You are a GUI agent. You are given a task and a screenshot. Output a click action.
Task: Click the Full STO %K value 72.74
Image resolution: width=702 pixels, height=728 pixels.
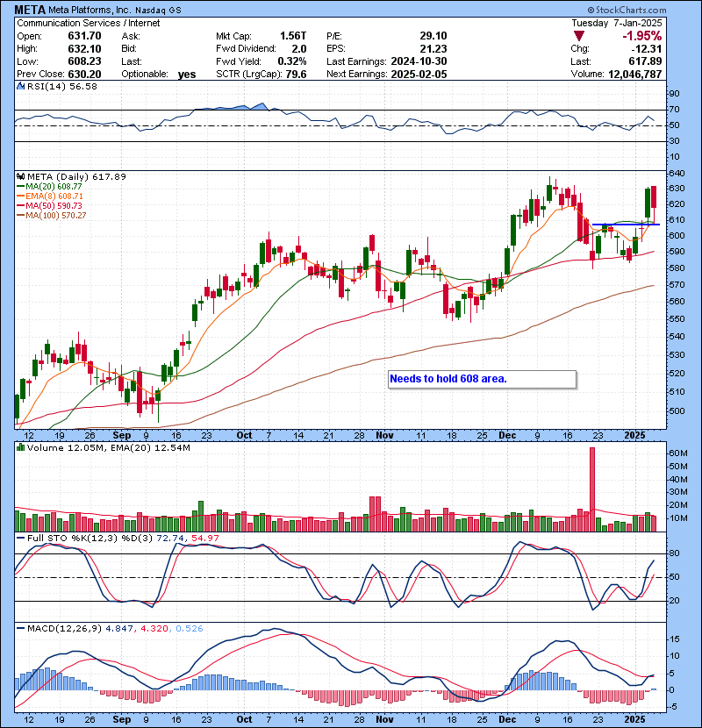click(169, 539)
